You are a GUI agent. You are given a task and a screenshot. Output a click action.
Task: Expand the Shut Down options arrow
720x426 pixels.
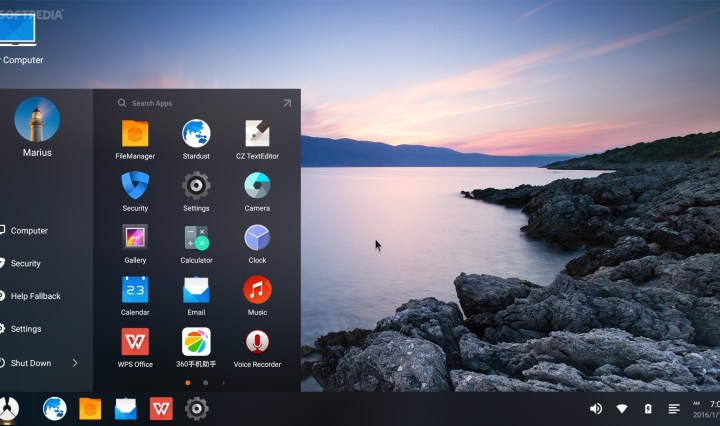[x=75, y=363]
